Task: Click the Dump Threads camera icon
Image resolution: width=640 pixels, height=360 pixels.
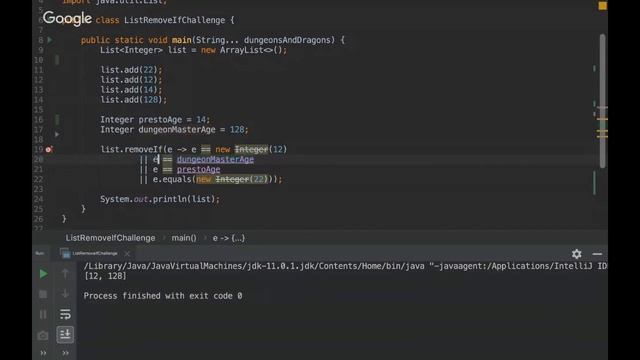Action: (43, 336)
